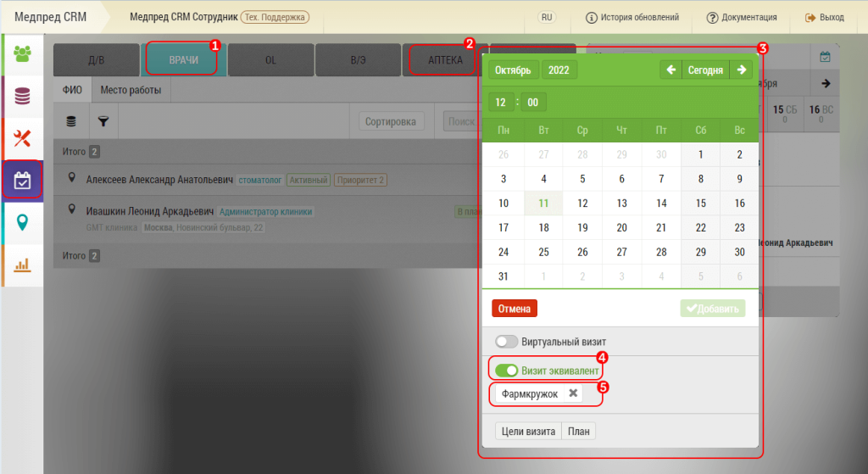The width and height of the screenshot is (868, 474).
Task: Open the map pin sidebar icon
Action: click(x=22, y=222)
